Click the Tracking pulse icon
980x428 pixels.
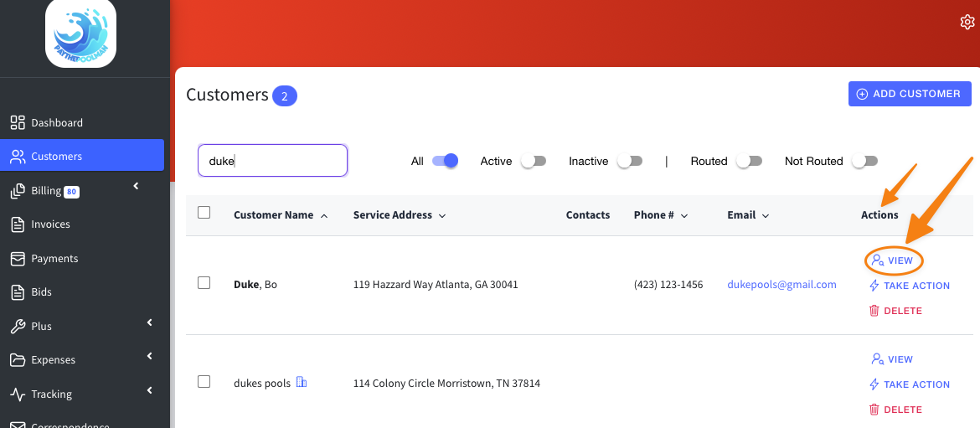coord(18,394)
